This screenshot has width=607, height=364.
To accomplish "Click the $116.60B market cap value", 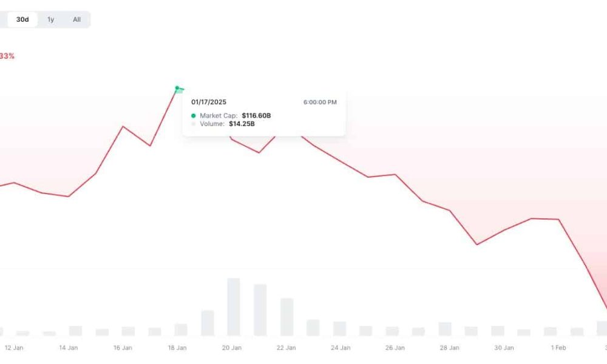I will [x=256, y=116].
